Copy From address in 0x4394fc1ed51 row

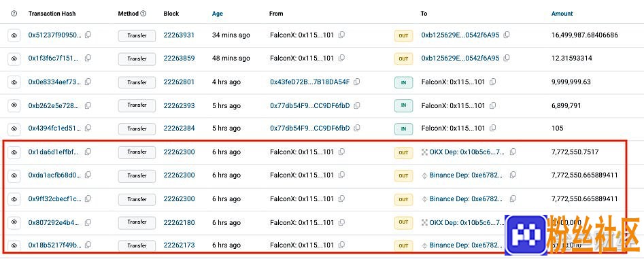(357, 128)
